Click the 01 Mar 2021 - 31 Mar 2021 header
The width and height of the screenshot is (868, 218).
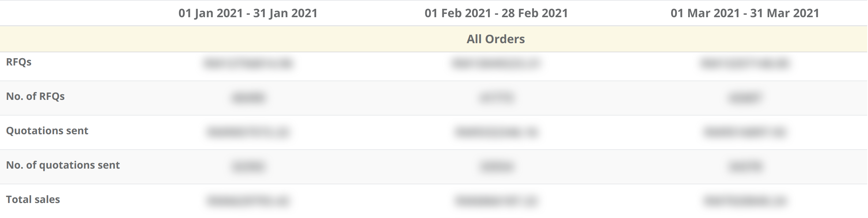(x=745, y=13)
